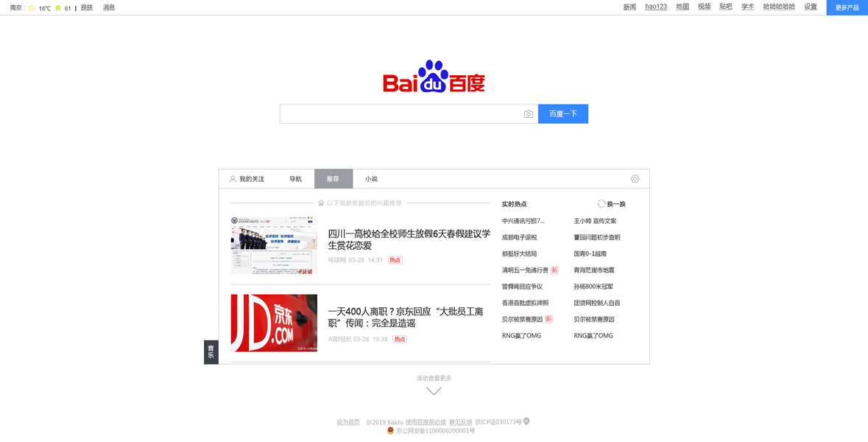Open the 地图 link
868x442 pixels.
pos(682,7)
